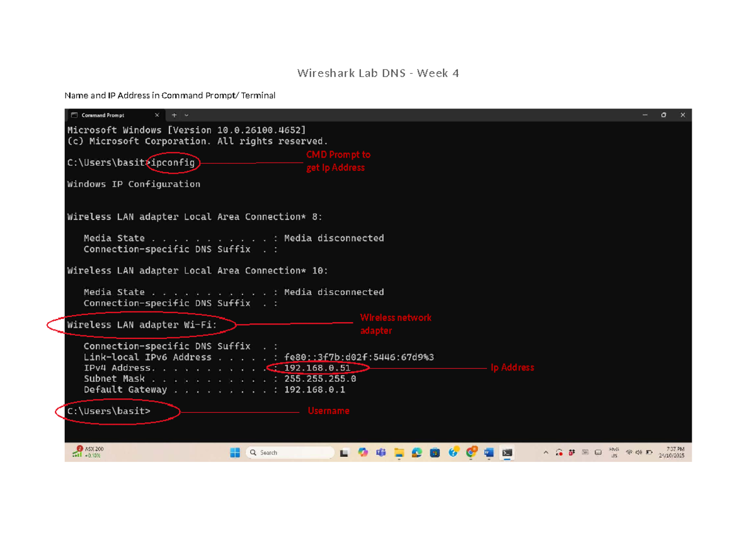Open Microsoft Store from the taskbar

(x=435, y=452)
